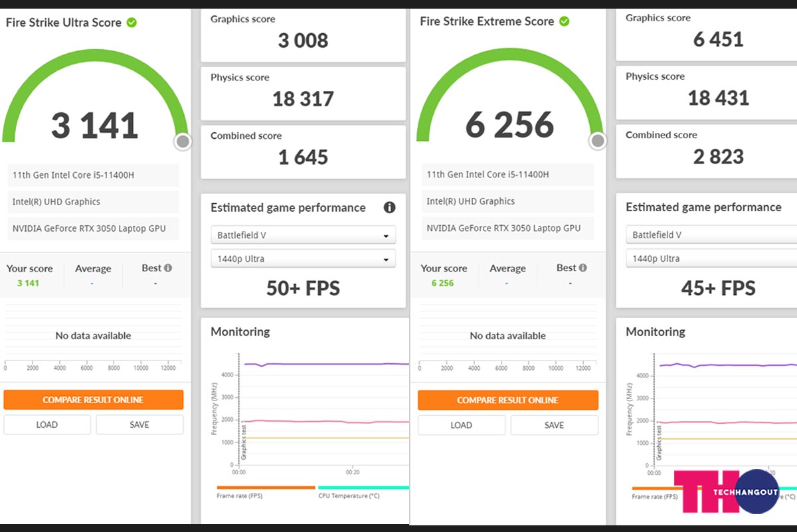Click the SAVE button in Fire Strike Extreme panel
This screenshot has height=532, width=797.
[554, 425]
